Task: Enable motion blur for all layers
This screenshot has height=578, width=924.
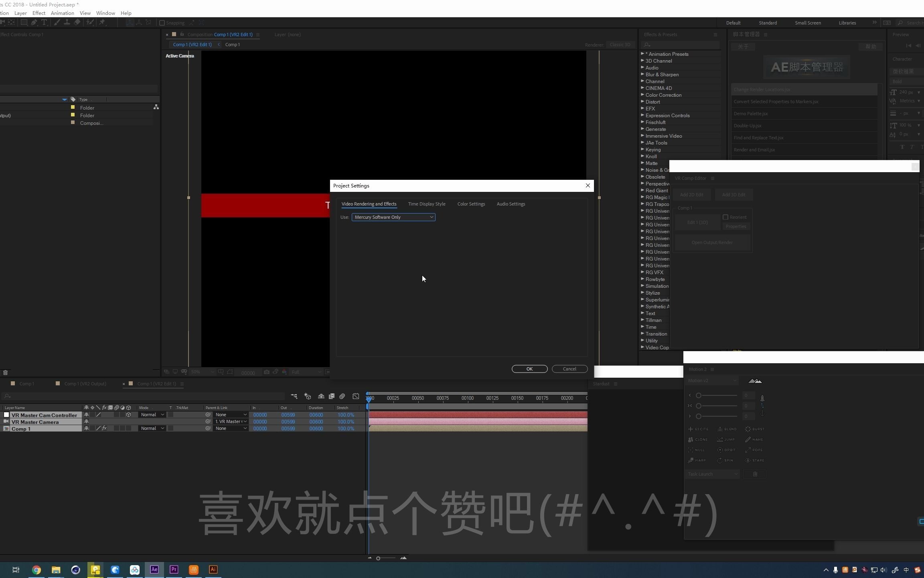Action: [x=342, y=397]
